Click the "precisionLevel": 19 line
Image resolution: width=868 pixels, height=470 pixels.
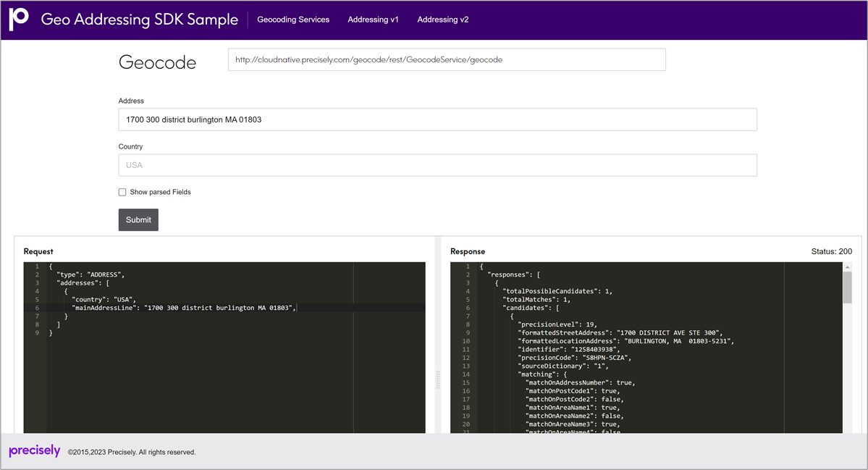point(557,324)
